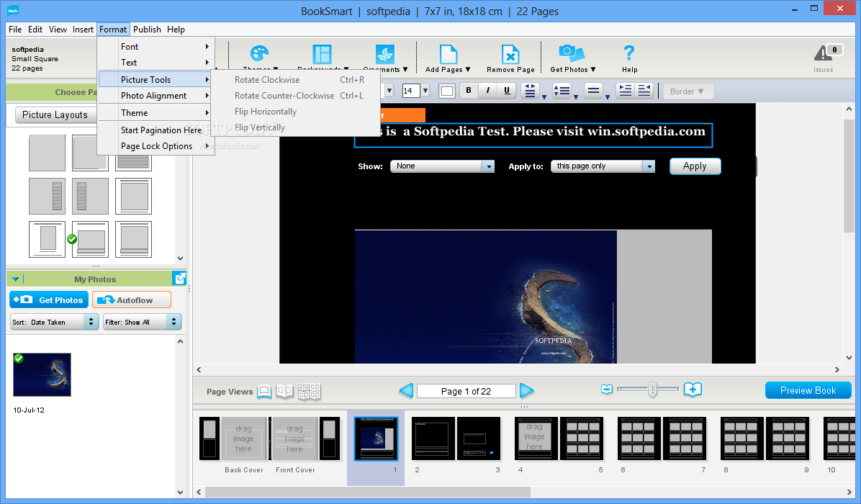861x504 pixels.
Task: Adjust the zoom slider handle
Action: pos(652,390)
